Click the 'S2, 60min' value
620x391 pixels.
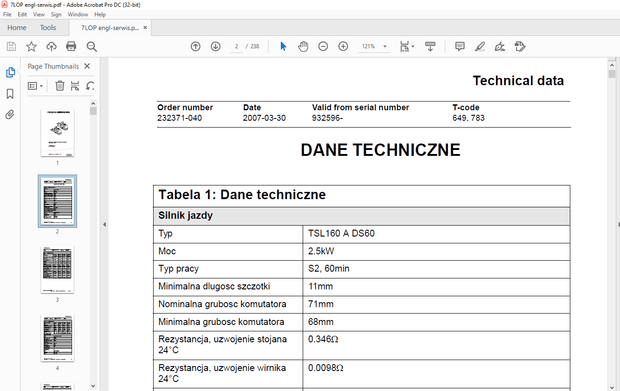click(329, 269)
